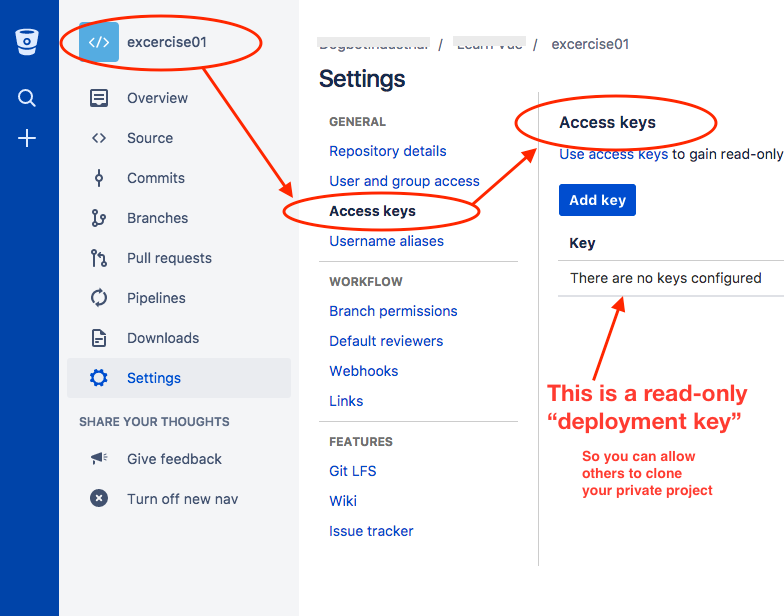The width and height of the screenshot is (784, 616).
Task: Click the Give feedback megaphone icon
Action: (99, 458)
